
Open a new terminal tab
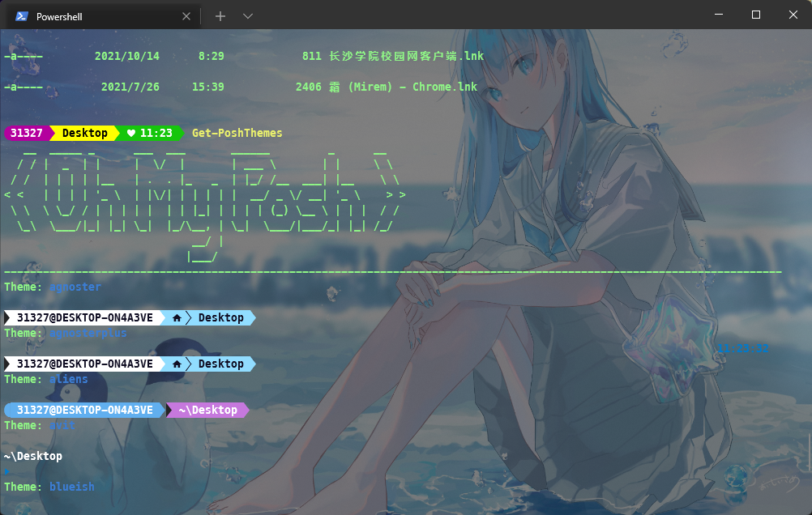coord(220,16)
